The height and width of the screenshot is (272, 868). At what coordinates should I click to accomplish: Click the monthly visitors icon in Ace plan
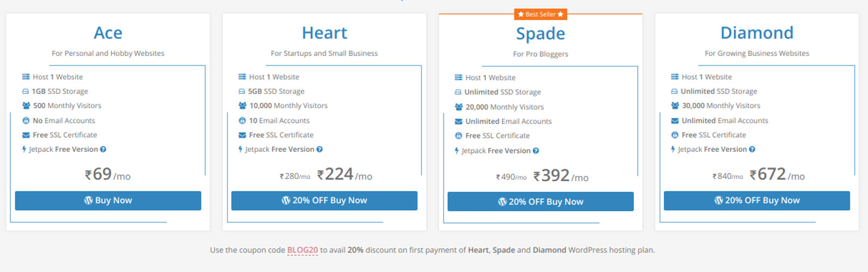(x=26, y=106)
